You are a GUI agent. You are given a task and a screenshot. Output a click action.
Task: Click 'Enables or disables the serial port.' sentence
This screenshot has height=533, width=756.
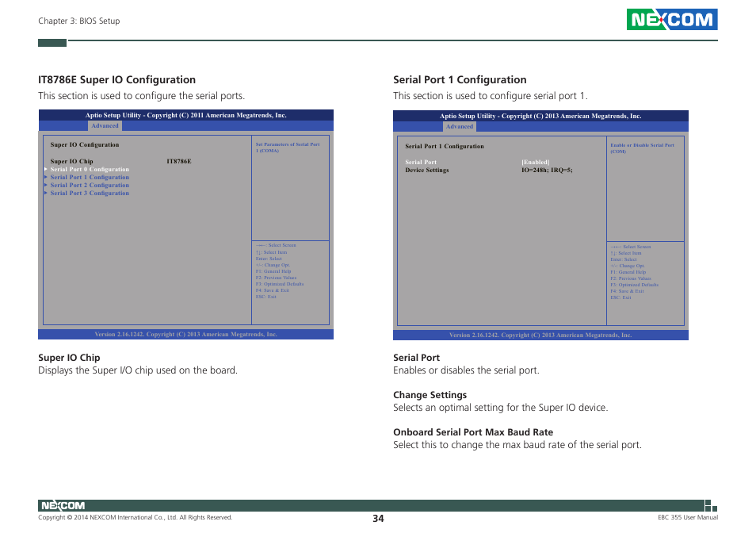[466, 370]
